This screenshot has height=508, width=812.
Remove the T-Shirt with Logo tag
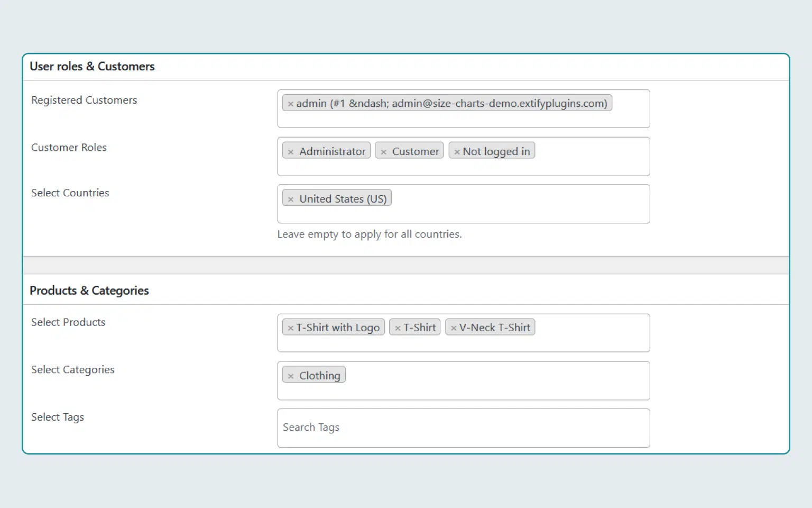coord(290,328)
